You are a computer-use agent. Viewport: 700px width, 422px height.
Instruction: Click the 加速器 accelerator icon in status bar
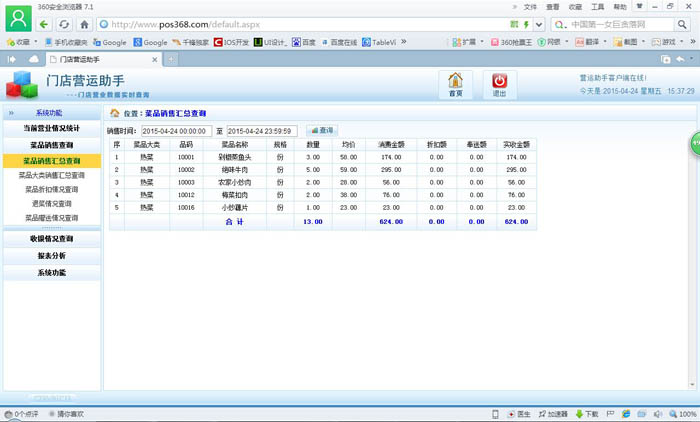[x=551, y=413]
